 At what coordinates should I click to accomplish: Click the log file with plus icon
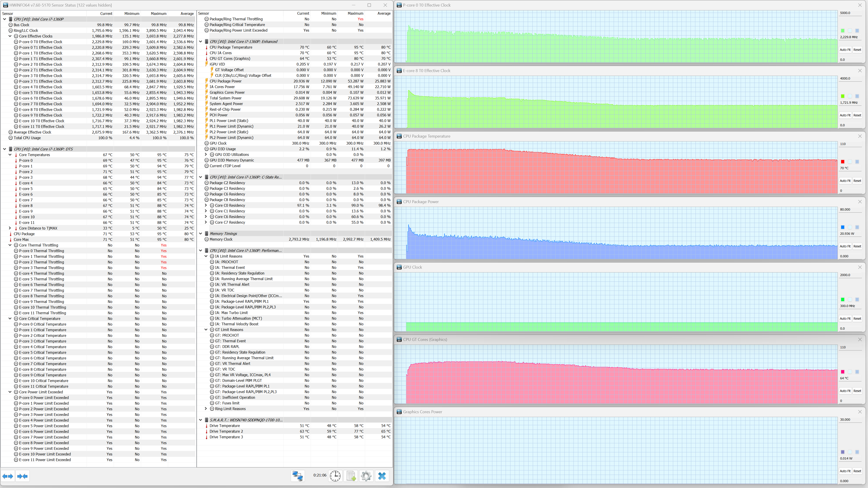(351, 476)
